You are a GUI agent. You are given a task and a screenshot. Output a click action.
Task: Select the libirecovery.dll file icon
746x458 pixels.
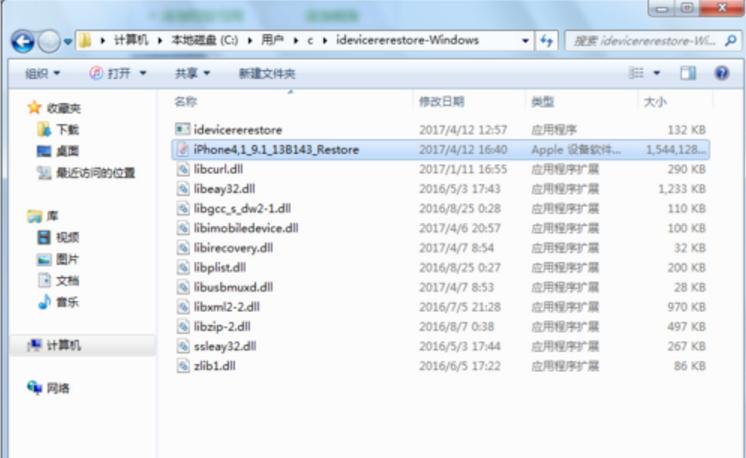[x=183, y=248]
